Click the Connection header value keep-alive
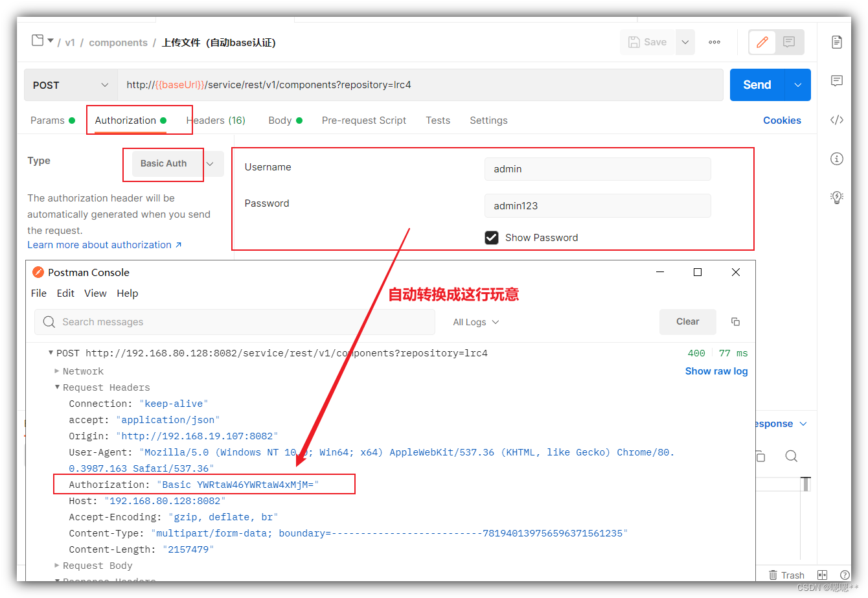This screenshot has height=598, width=868. coord(174,404)
